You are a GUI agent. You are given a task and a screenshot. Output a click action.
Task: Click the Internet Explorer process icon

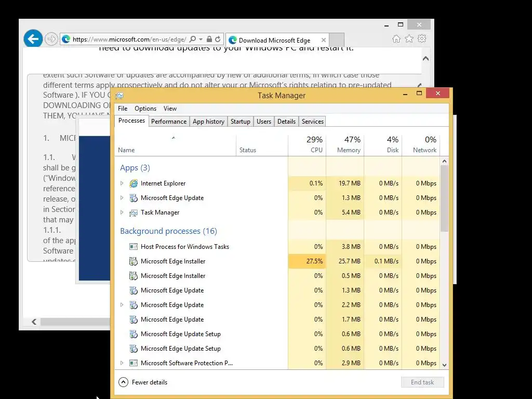click(x=134, y=183)
